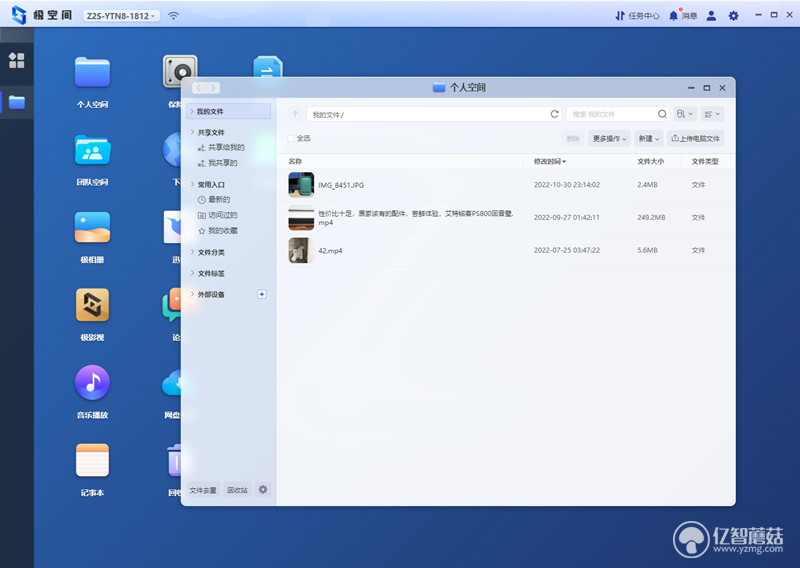Viewport: 800px width, 568px height.
Task: Open the 团队空间 desktop icon
Action: [x=92, y=150]
